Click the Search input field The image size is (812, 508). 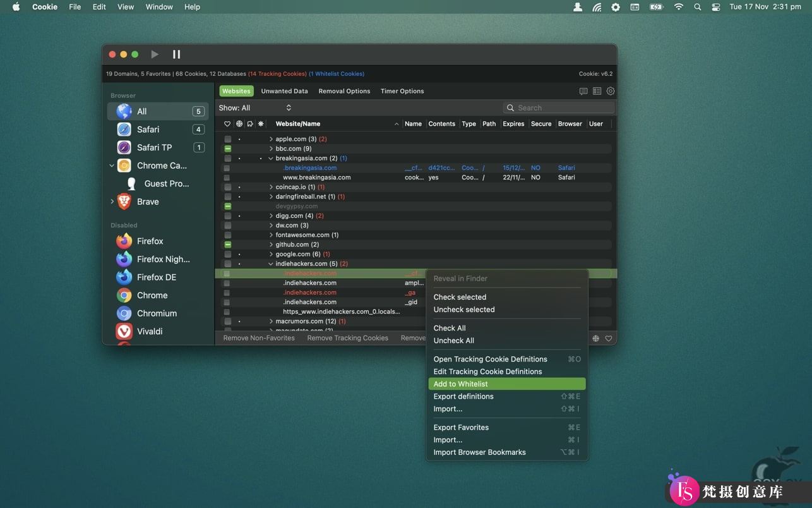[x=559, y=108]
